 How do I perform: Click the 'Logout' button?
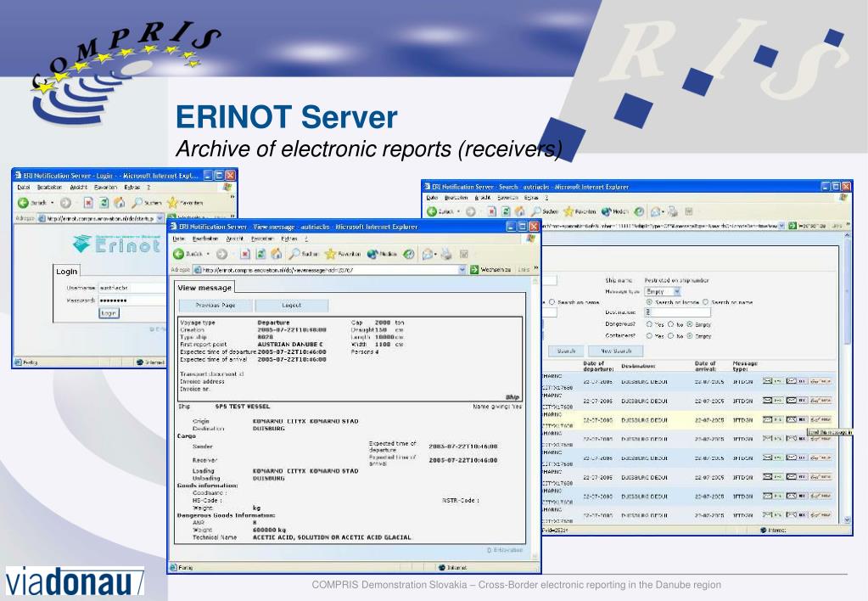(x=291, y=306)
